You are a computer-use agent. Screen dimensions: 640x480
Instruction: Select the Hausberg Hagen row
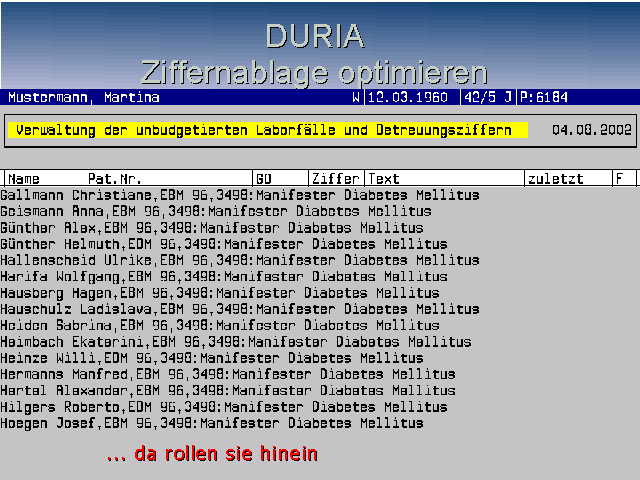[x=220, y=293]
